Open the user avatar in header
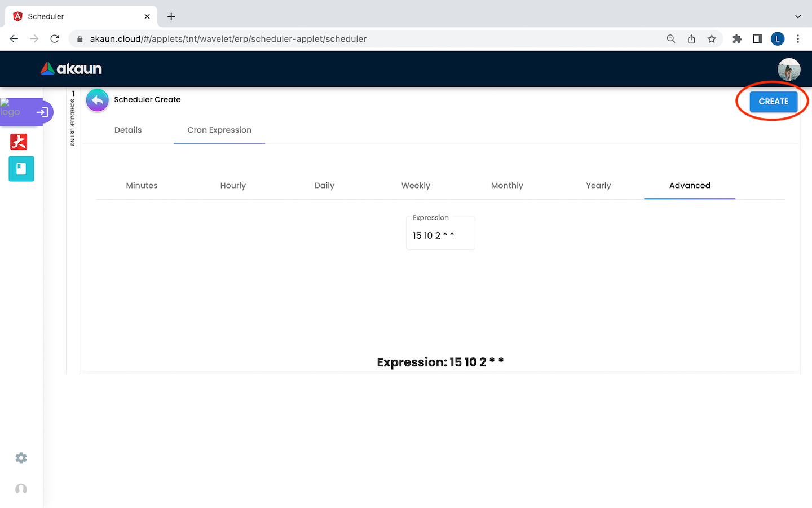The image size is (812, 508). pyautogui.click(x=788, y=69)
